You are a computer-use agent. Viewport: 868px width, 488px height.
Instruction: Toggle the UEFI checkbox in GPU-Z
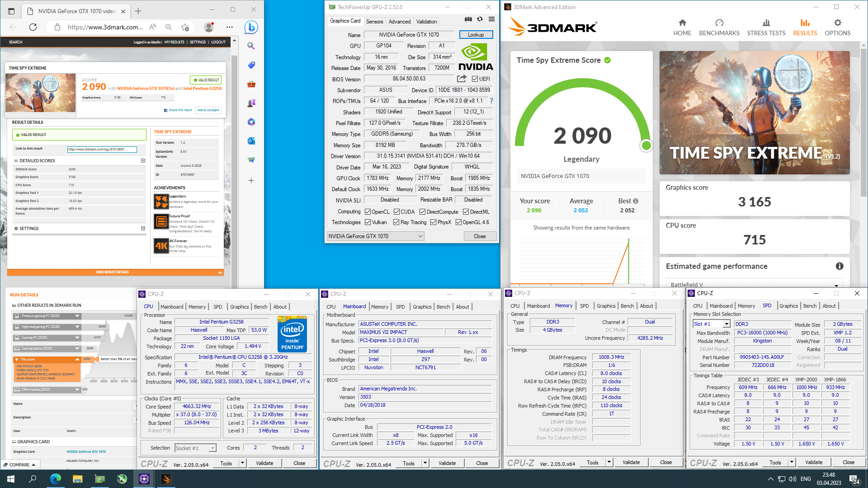point(475,79)
